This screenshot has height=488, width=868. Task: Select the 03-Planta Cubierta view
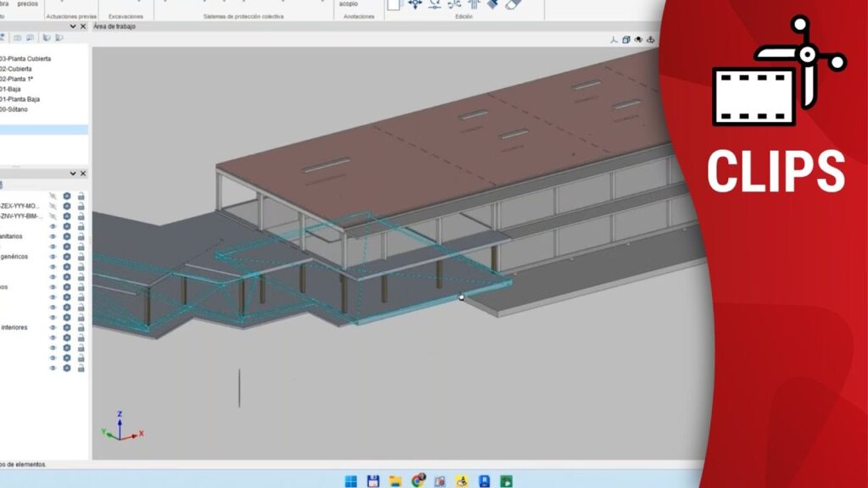coord(25,58)
